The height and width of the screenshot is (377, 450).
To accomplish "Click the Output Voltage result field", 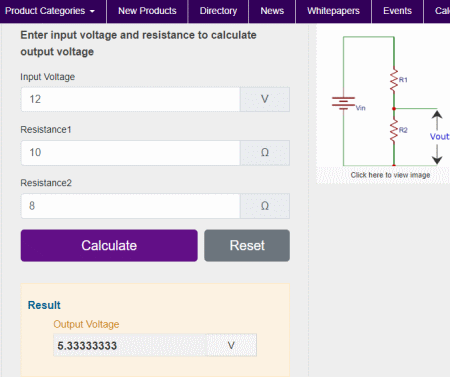I will coord(130,345).
